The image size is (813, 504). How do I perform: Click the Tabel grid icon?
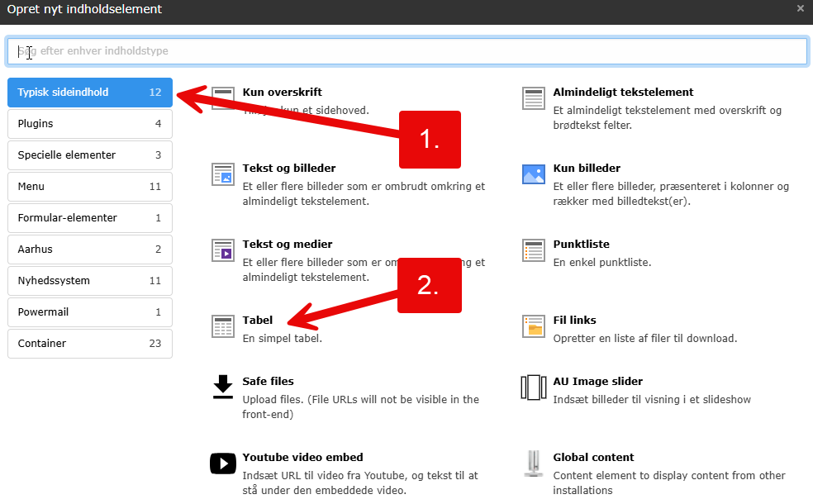[223, 326]
